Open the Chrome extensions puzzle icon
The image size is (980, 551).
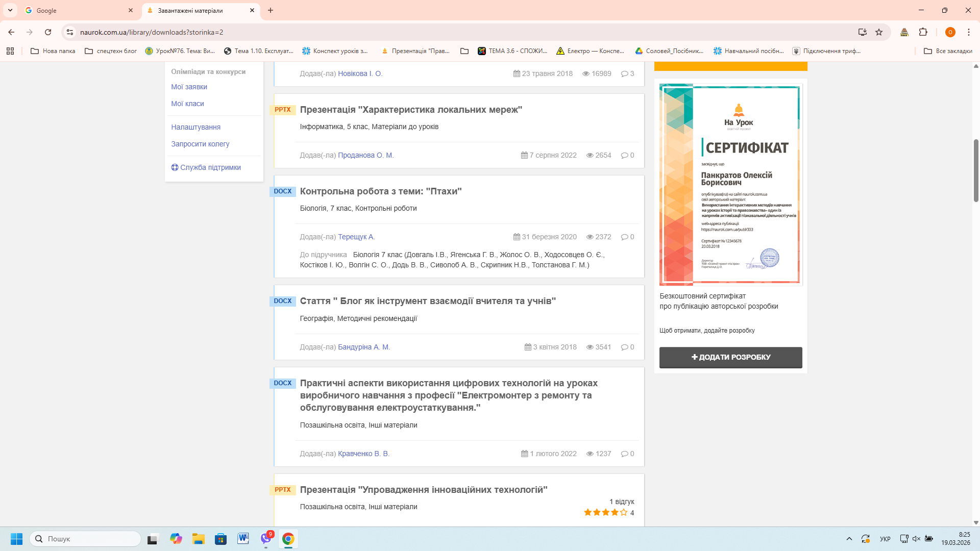[923, 32]
